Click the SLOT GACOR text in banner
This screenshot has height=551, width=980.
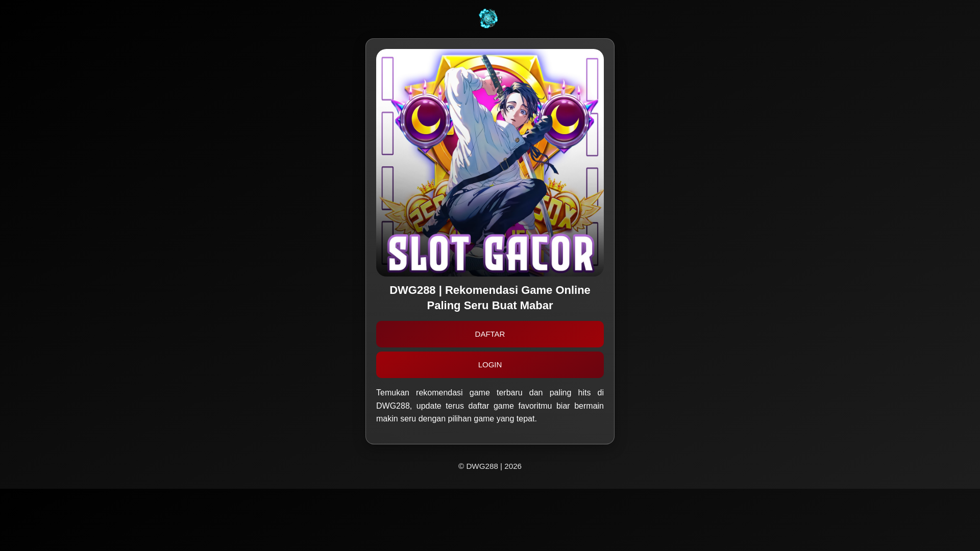pos(490,254)
